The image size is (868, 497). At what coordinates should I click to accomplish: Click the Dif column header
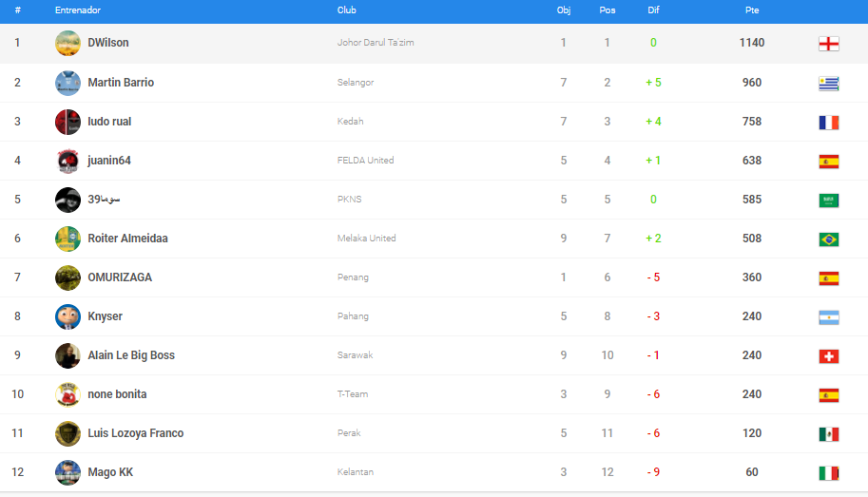click(653, 10)
